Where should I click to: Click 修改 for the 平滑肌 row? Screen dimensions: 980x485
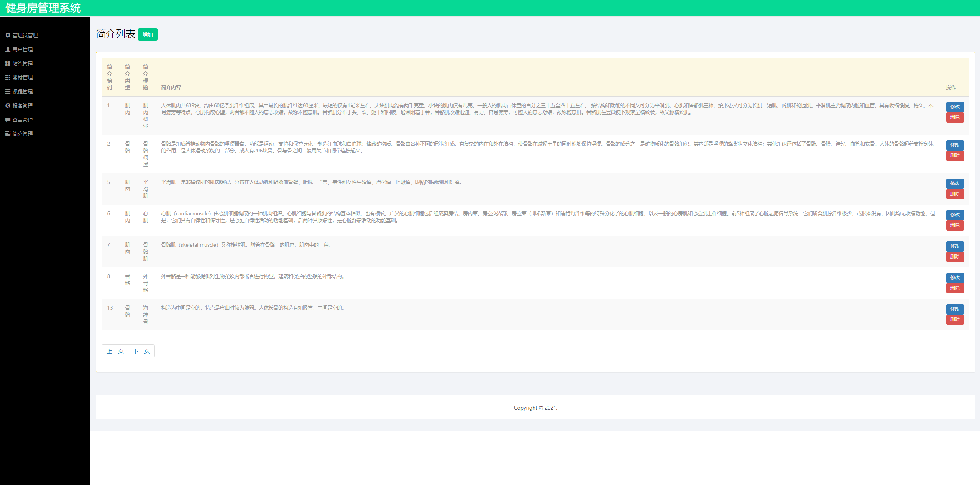(954, 183)
